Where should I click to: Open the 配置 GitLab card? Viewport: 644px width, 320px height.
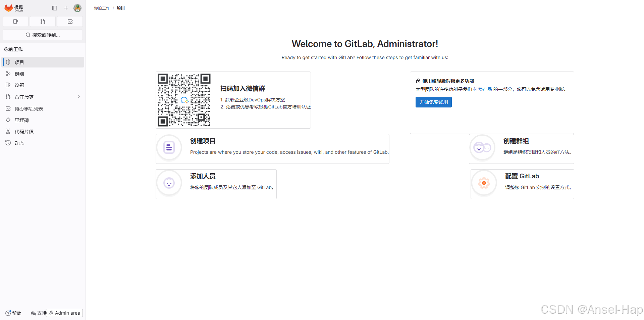click(522, 184)
